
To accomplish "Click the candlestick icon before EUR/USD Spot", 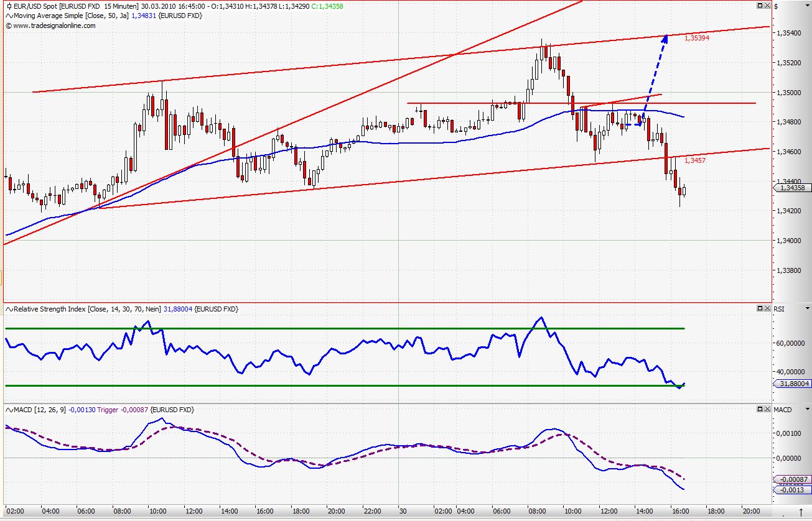I will (9, 6).
